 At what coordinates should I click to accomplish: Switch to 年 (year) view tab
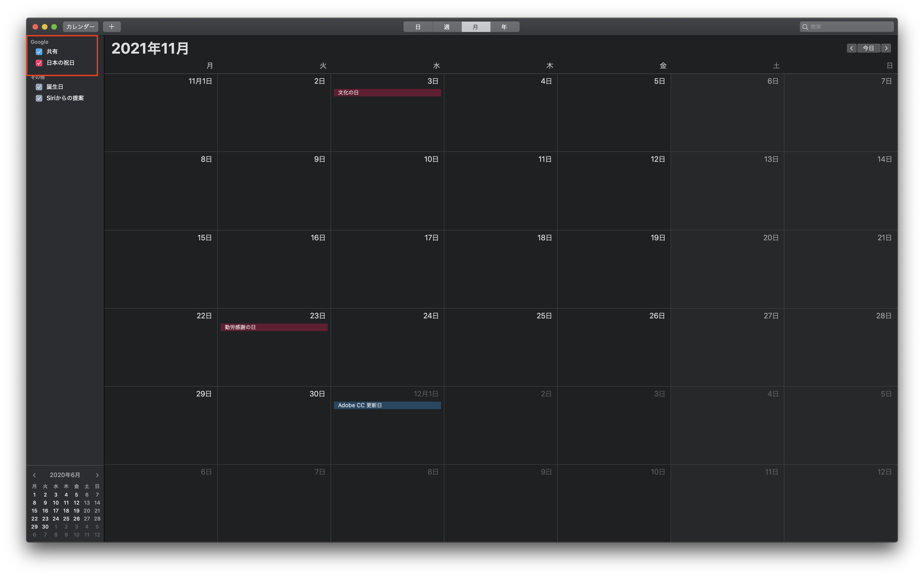click(x=504, y=27)
